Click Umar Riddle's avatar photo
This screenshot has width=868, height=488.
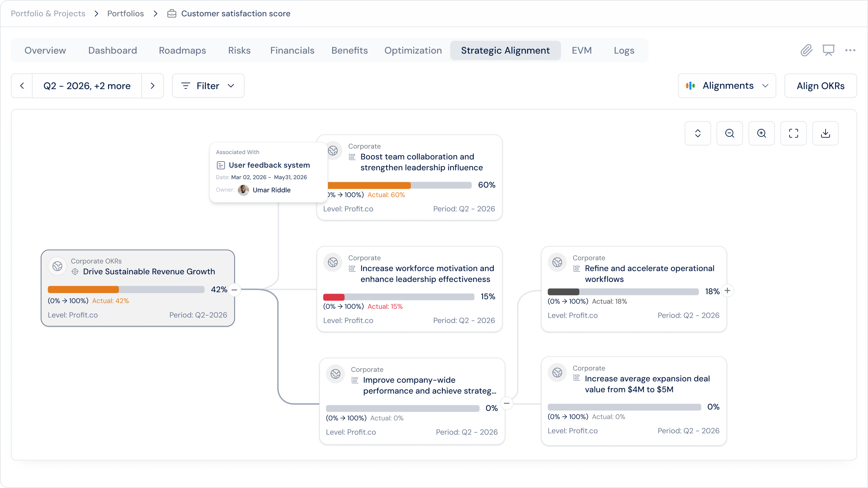click(x=243, y=190)
